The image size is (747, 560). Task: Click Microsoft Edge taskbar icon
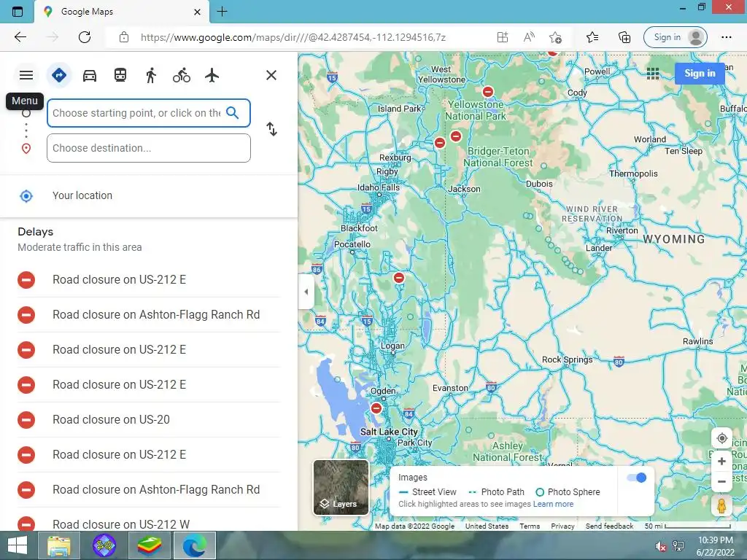[195, 545]
